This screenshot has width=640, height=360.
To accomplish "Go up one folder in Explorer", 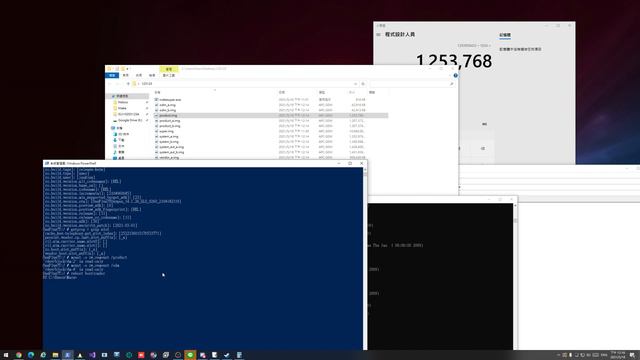I will [x=128, y=84].
